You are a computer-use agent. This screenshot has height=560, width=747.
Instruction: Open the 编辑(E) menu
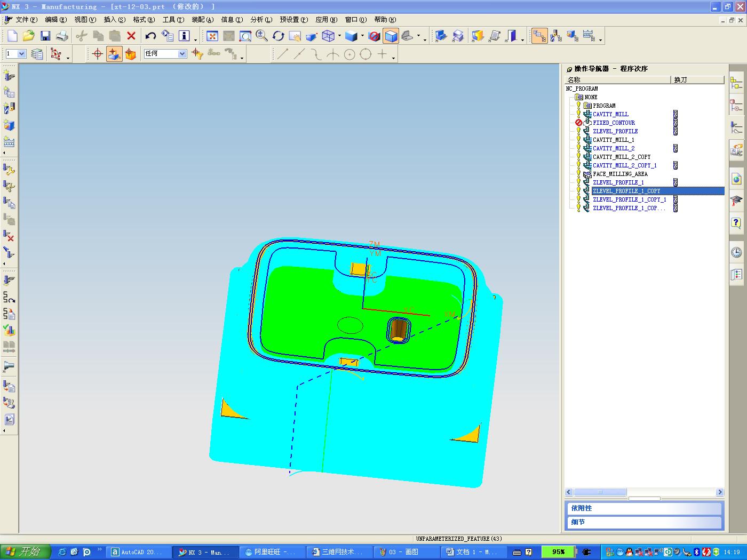[x=56, y=20]
